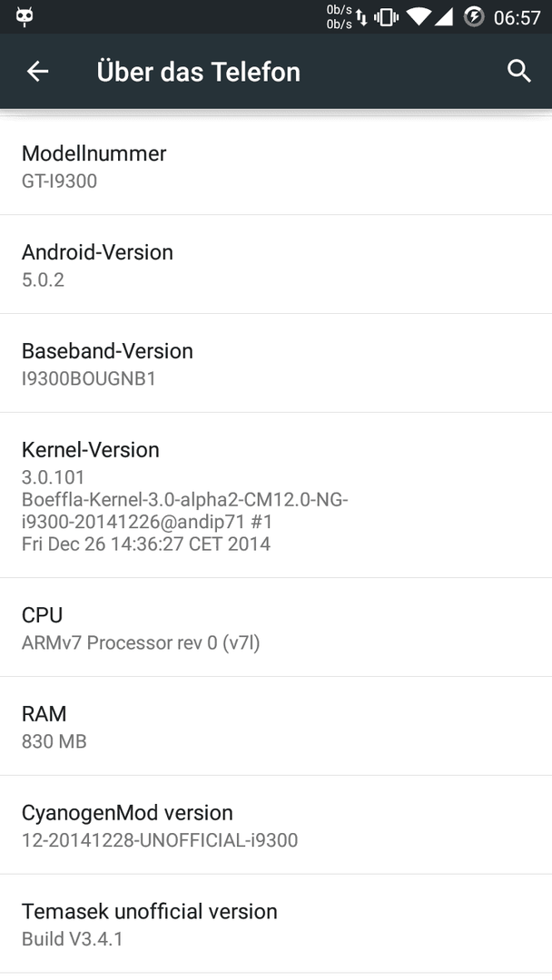Open search with the magnifier icon
The height and width of the screenshot is (980, 552).
pyautogui.click(x=519, y=72)
